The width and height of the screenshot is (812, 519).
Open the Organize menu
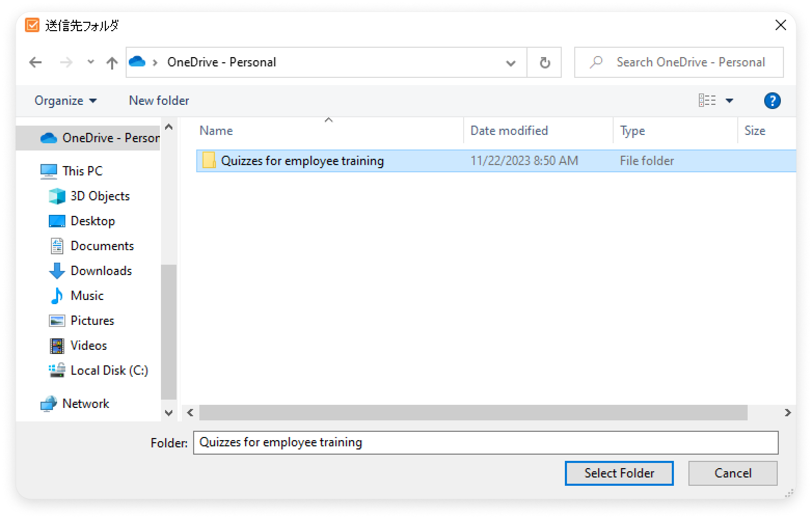click(65, 101)
